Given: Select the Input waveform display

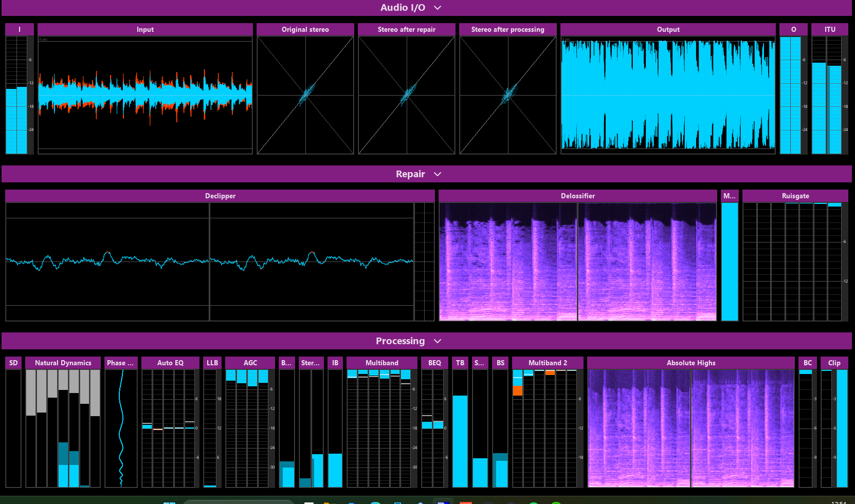Looking at the screenshot, I should [145, 95].
